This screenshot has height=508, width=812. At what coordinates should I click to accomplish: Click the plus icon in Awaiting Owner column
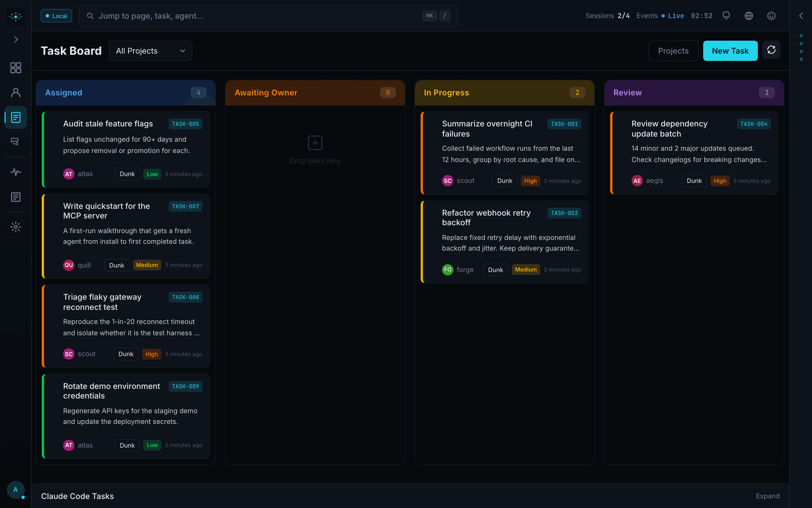tap(315, 143)
